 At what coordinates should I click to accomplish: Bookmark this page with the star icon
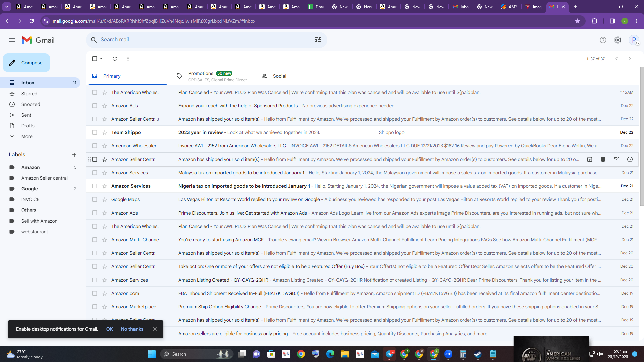click(x=578, y=21)
